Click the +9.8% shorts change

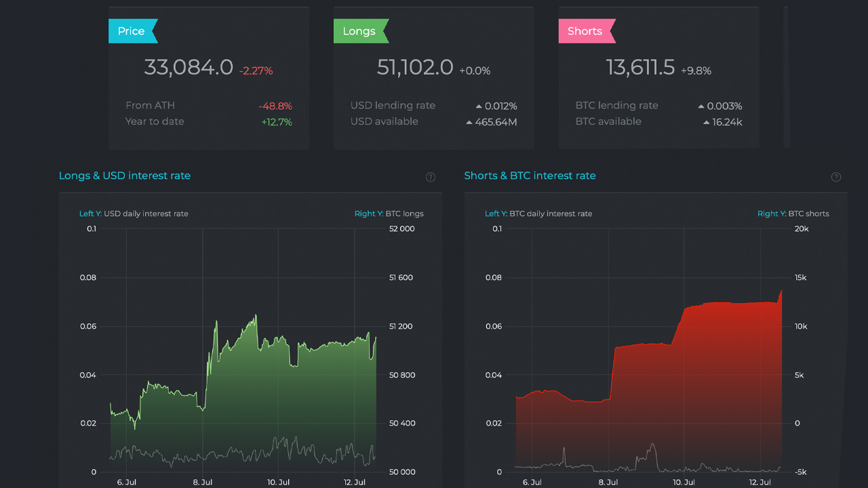pyautogui.click(x=696, y=70)
